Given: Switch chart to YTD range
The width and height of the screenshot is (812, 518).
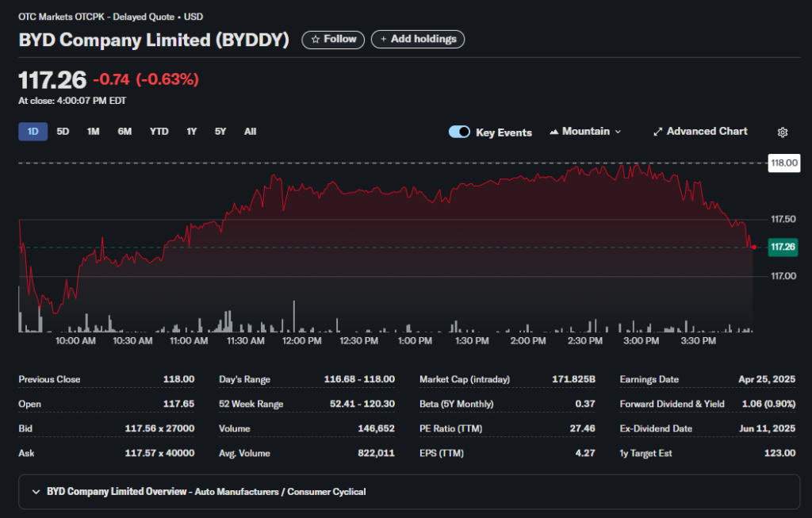Looking at the screenshot, I should pyautogui.click(x=159, y=132).
